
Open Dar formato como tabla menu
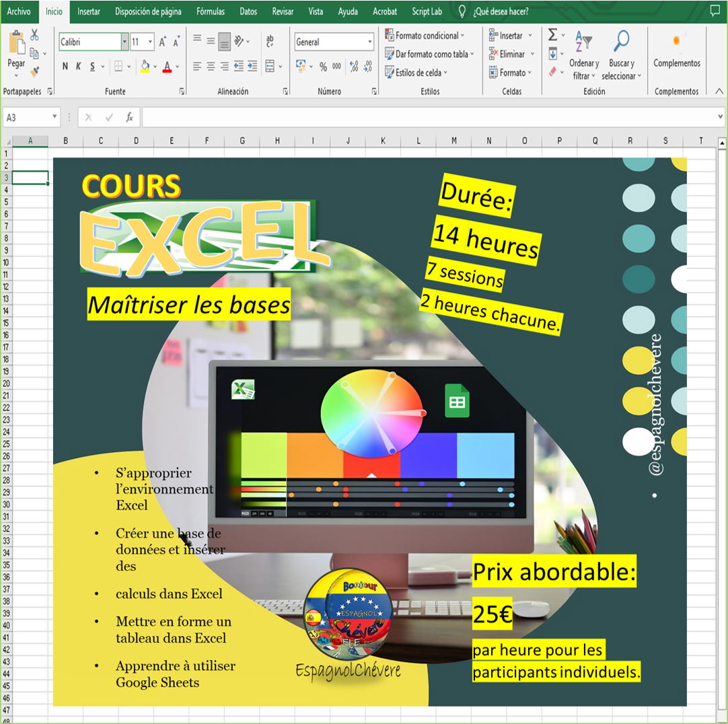click(430, 54)
